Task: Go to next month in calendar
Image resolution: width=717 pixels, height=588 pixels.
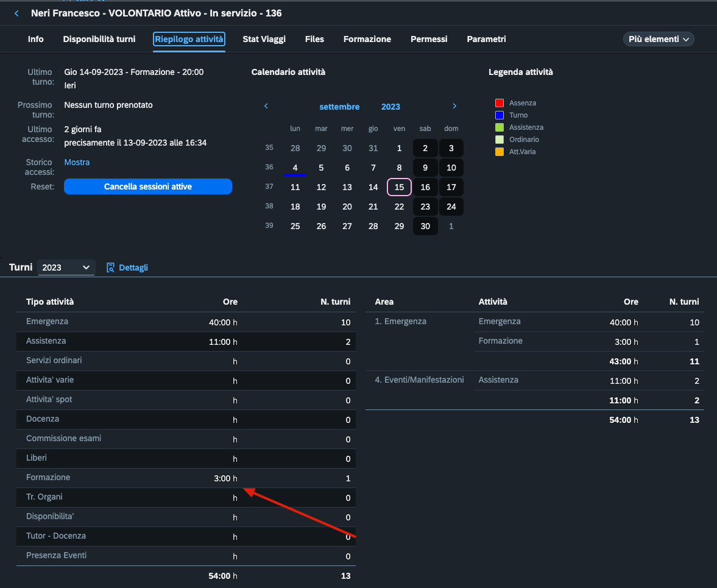Action: pyautogui.click(x=454, y=106)
